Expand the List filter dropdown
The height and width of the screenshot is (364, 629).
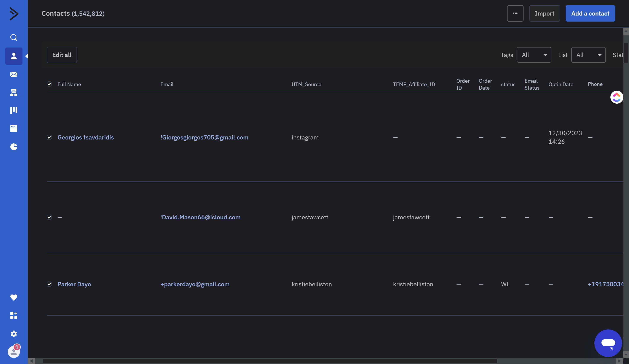pyautogui.click(x=588, y=55)
